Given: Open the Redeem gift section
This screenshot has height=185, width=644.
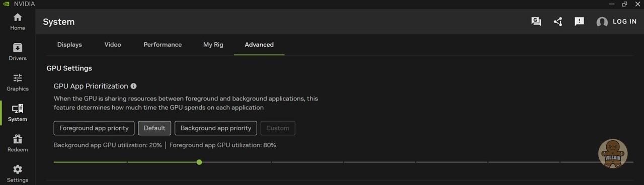Looking at the screenshot, I should coord(18,143).
